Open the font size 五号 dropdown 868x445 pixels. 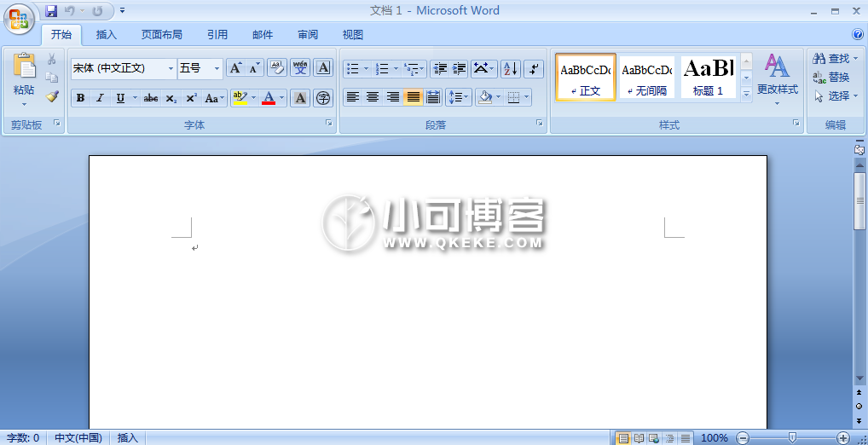pos(217,69)
